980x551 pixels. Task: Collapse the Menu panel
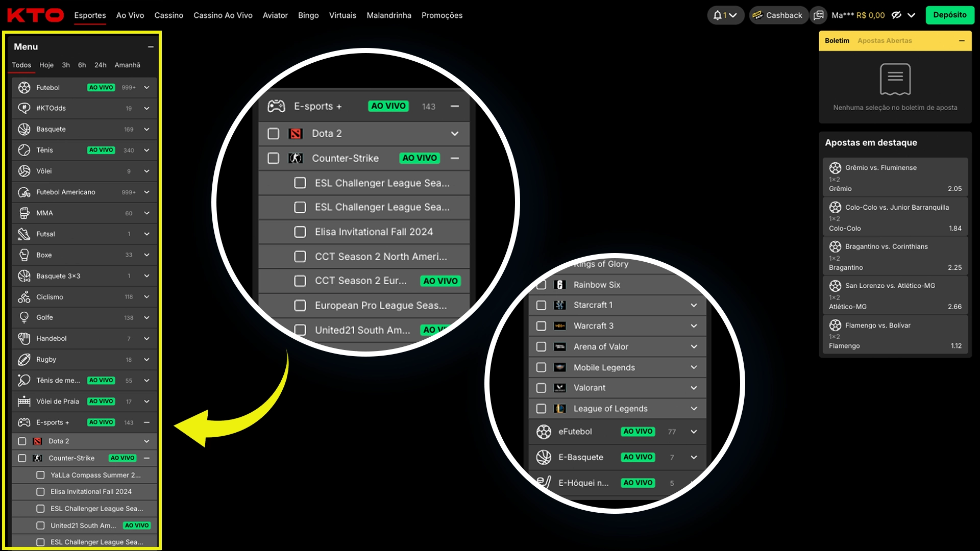151,47
